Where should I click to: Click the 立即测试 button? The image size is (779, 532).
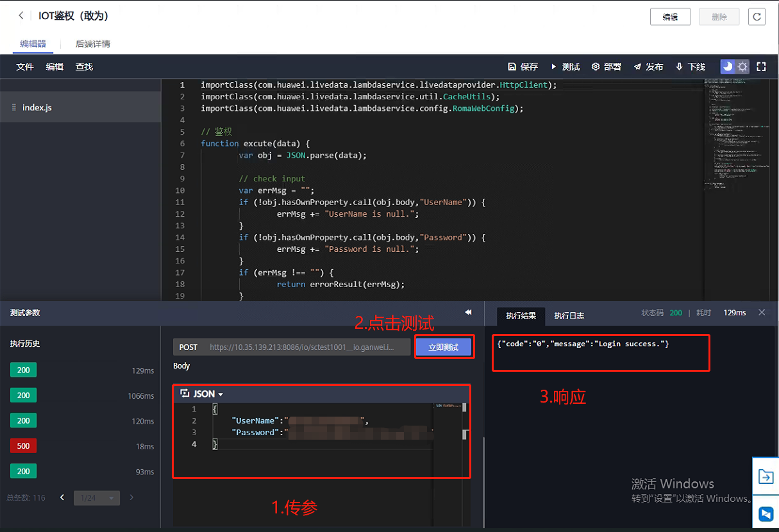click(x=444, y=347)
